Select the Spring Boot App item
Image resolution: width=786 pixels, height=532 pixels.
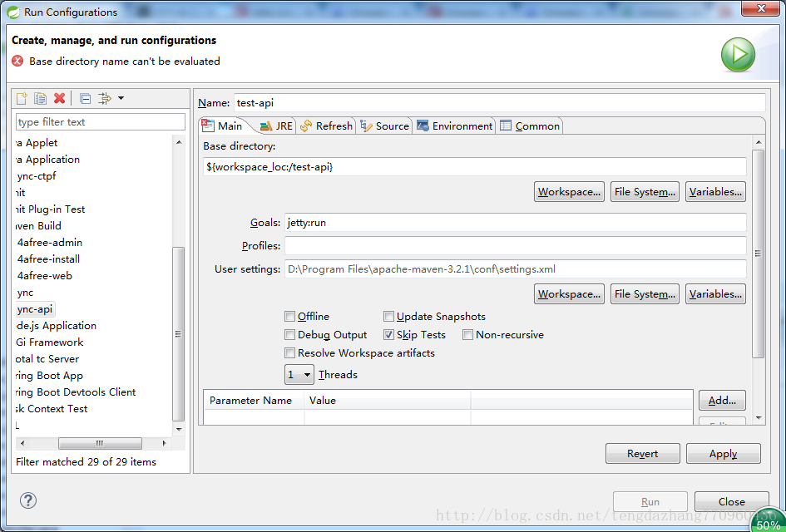click(49, 376)
